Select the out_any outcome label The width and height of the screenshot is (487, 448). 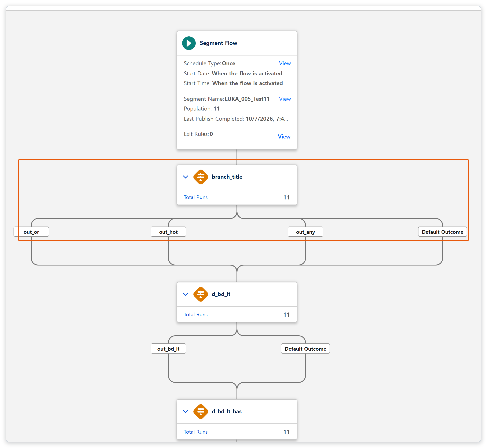click(x=305, y=232)
